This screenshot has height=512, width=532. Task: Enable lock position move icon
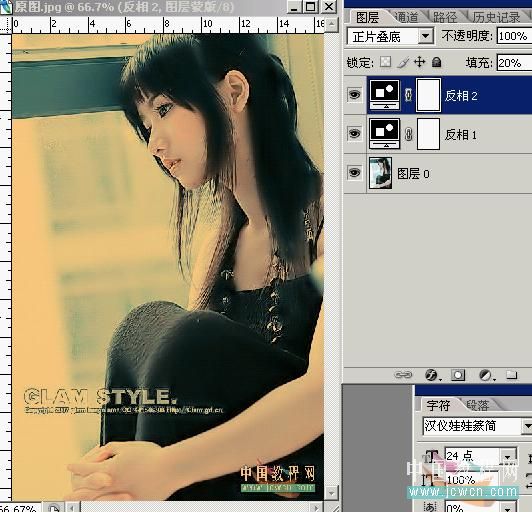pos(420,62)
